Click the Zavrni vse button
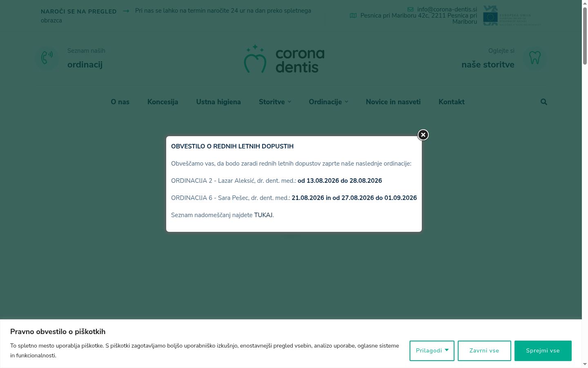Image resolution: width=588 pixels, height=368 pixels. [484, 351]
